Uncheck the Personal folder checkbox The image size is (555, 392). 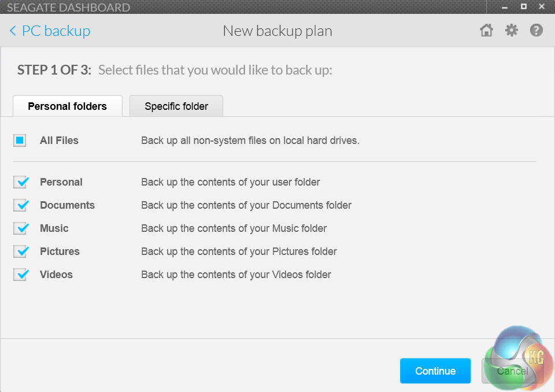(x=20, y=182)
